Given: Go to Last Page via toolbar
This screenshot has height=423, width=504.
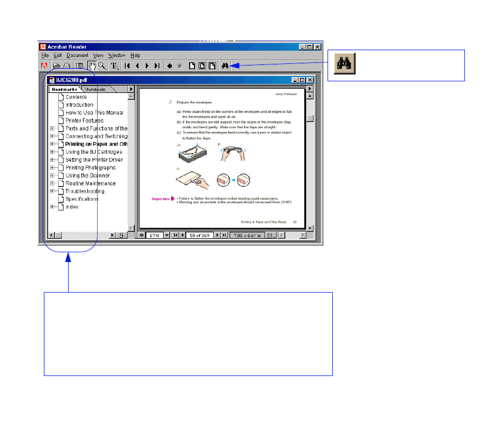Looking at the screenshot, I should (x=157, y=66).
